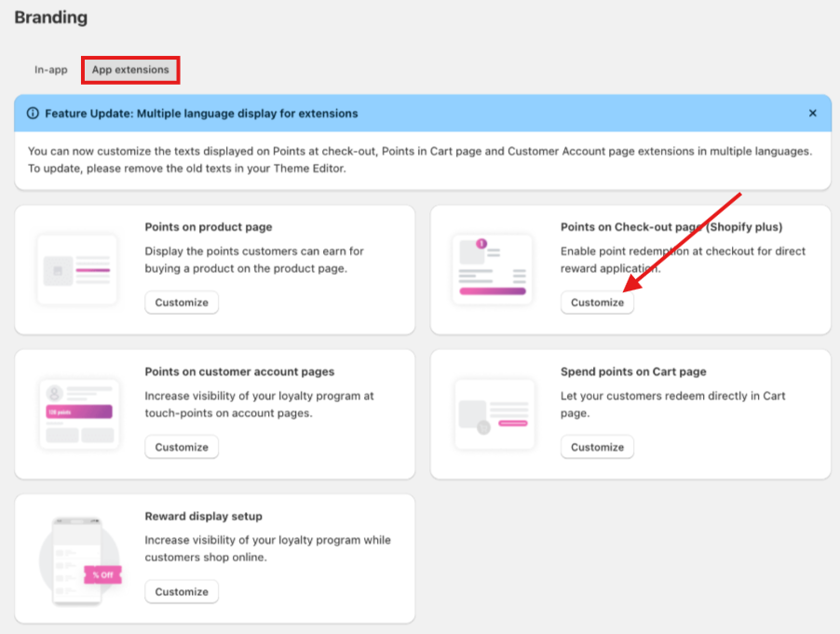
Task: Customize Spend points on Cart page
Action: point(597,447)
